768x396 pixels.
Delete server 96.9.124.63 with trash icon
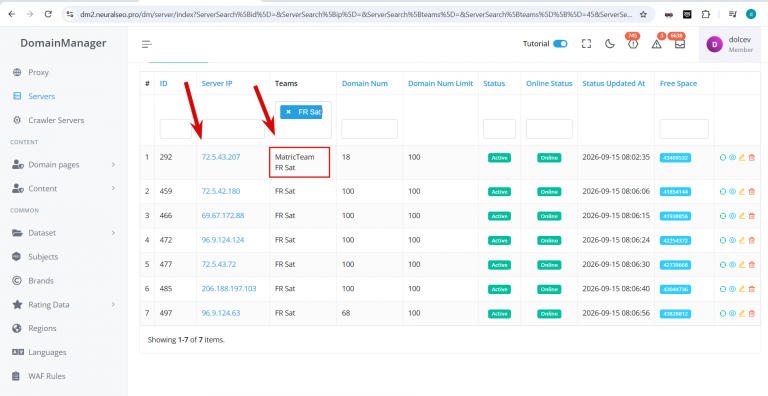752,314
